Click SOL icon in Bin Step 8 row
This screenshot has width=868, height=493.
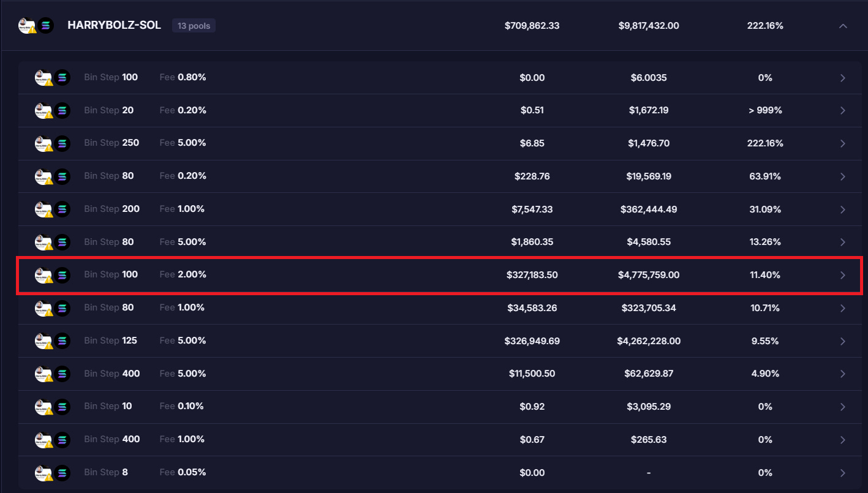point(62,473)
